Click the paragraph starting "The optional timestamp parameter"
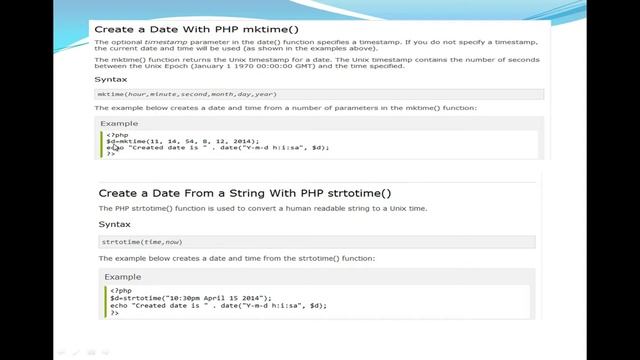This screenshot has width=640, height=360. coord(316,45)
